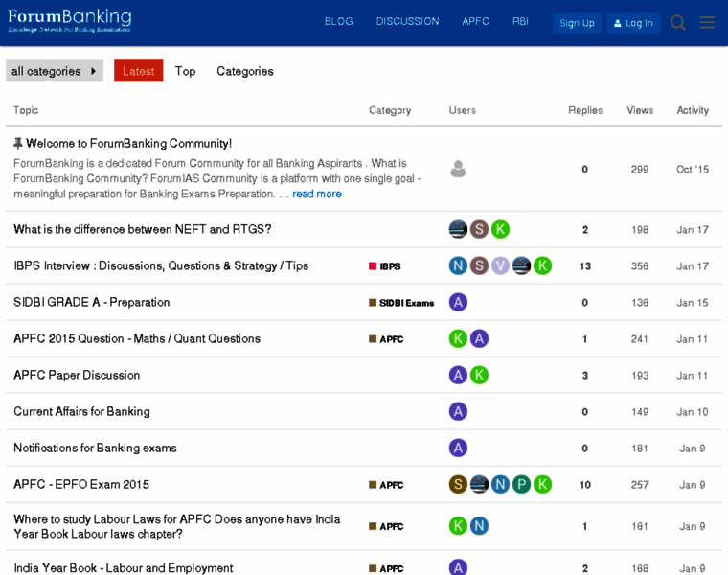Click activity date Jan 15 in SIDBI row

[693, 303]
